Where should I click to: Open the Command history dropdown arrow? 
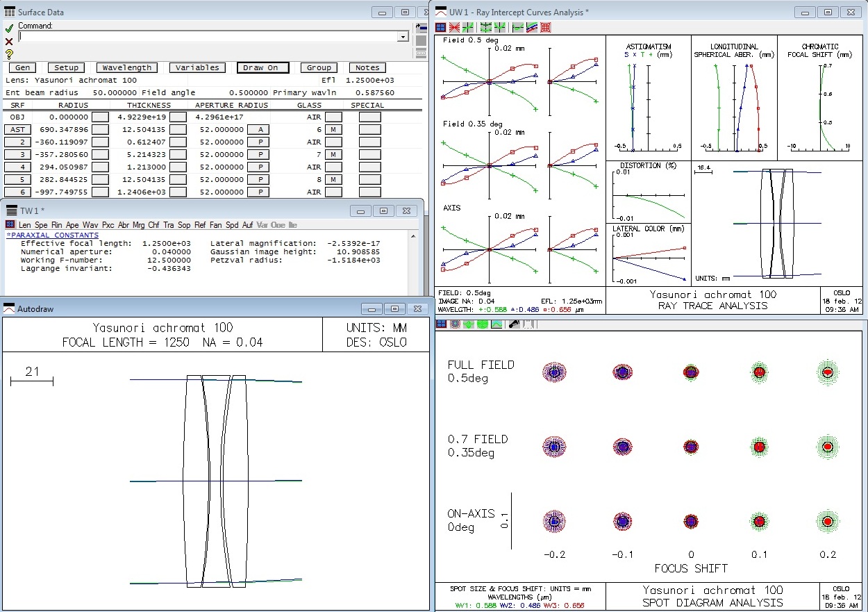pyautogui.click(x=403, y=37)
